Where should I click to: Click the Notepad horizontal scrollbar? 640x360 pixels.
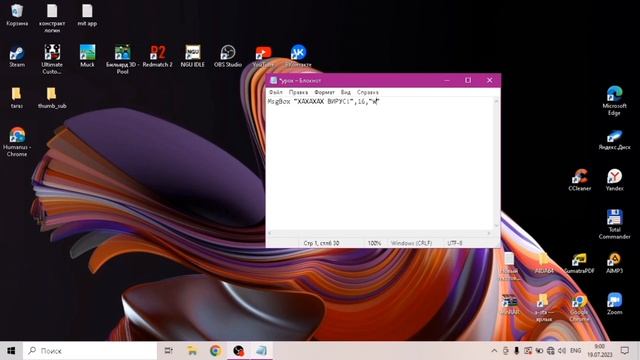[x=380, y=233]
